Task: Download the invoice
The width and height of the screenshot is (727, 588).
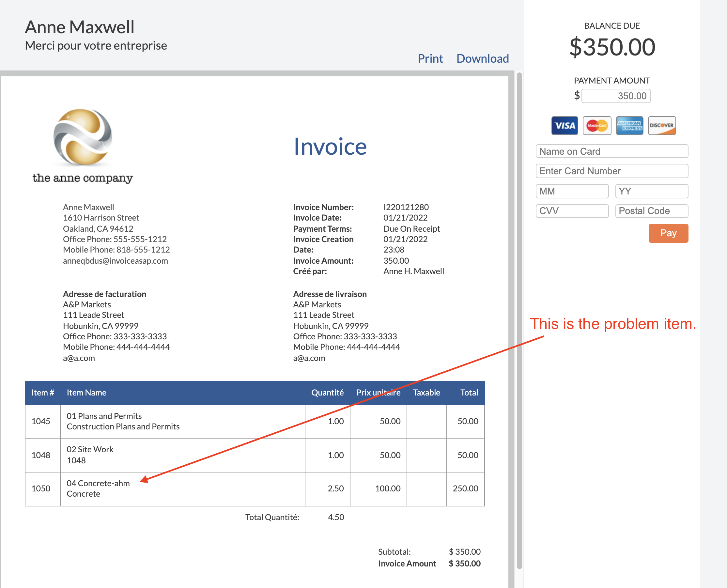Action: (x=482, y=59)
